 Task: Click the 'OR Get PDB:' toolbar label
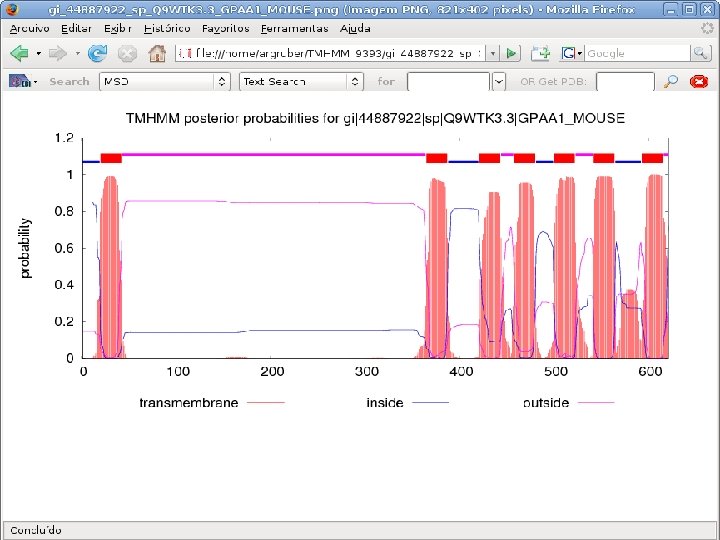coord(553,82)
